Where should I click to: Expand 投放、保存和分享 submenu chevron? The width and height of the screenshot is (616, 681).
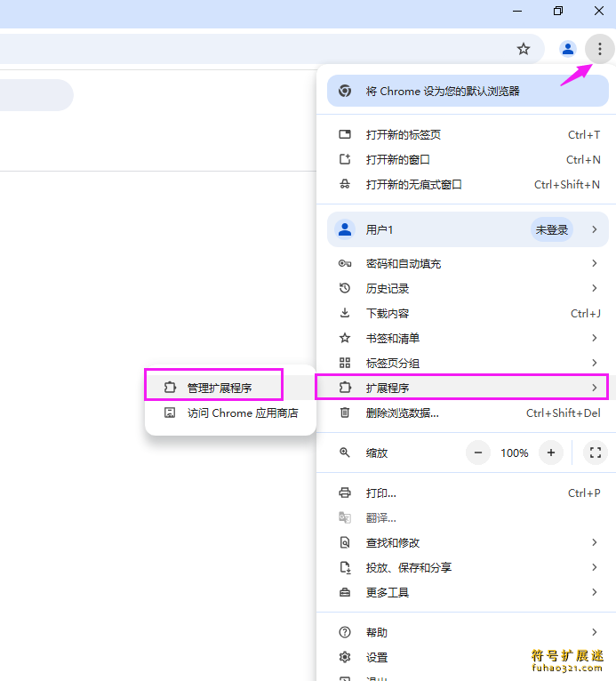point(595,567)
